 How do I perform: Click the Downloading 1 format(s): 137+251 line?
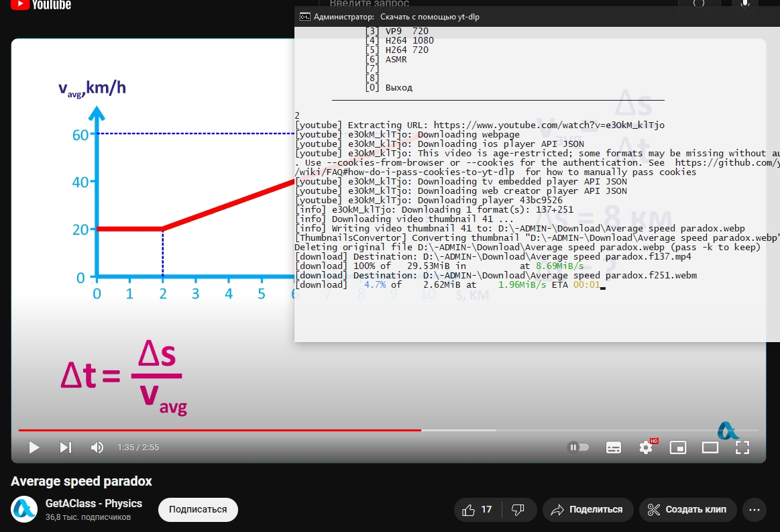(434, 210)
